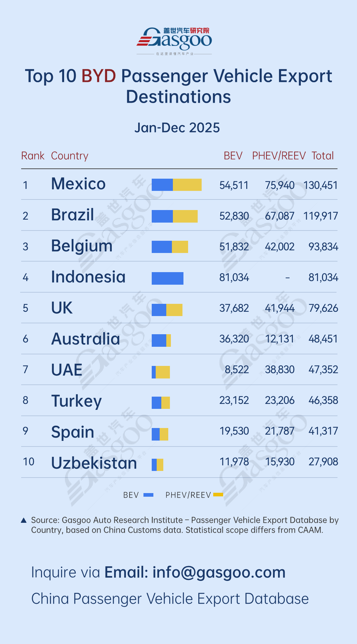Click China Passenger Vehicle Export Database text
357x644 pixels.
[170, 599]
